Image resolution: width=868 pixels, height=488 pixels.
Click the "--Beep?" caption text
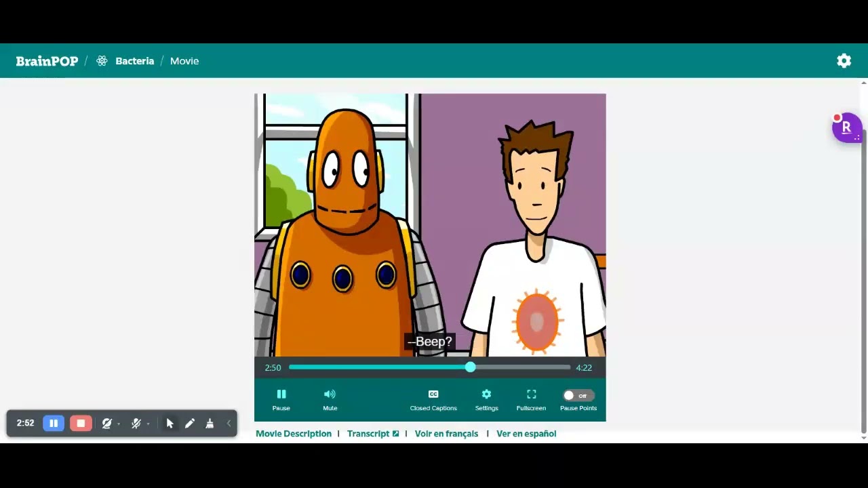[x=429, y=342]
